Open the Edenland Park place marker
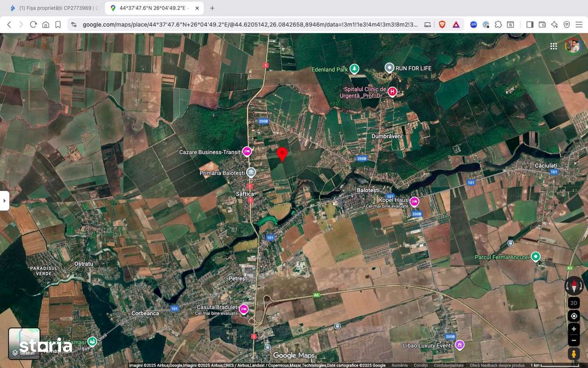Image resolution: width=588 pixels, height=368 pixels. [x=354, y=69]
